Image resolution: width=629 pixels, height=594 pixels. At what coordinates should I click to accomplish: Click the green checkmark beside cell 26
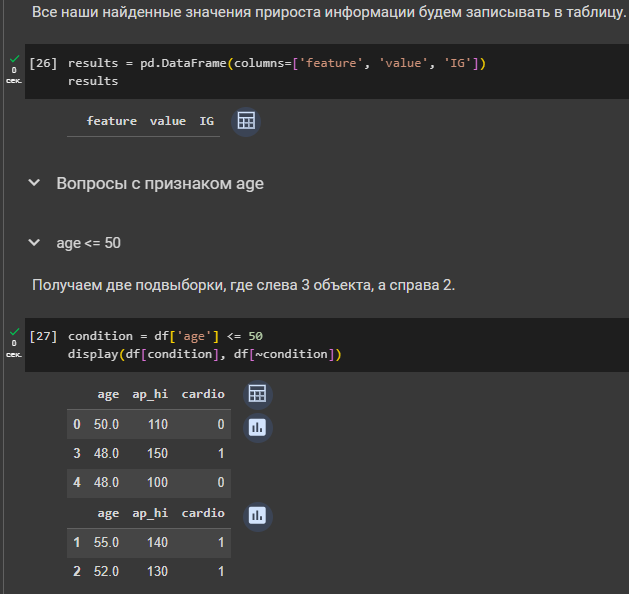pos(14,59)
